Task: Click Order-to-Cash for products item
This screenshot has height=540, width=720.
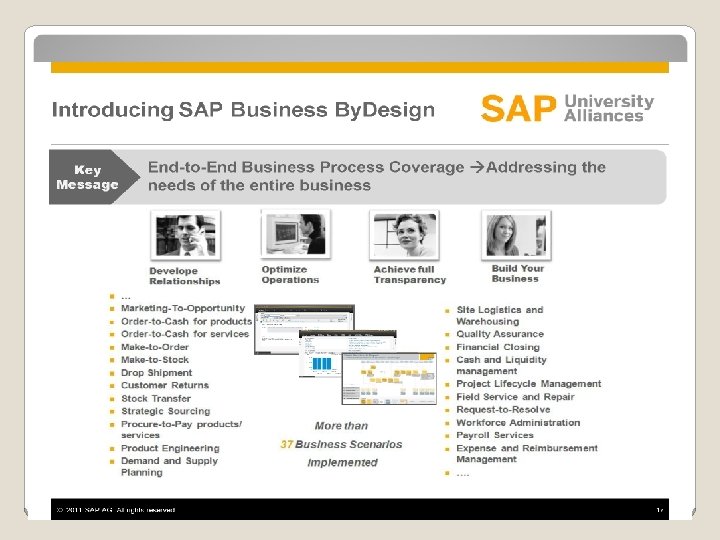Action: point(186,321)
